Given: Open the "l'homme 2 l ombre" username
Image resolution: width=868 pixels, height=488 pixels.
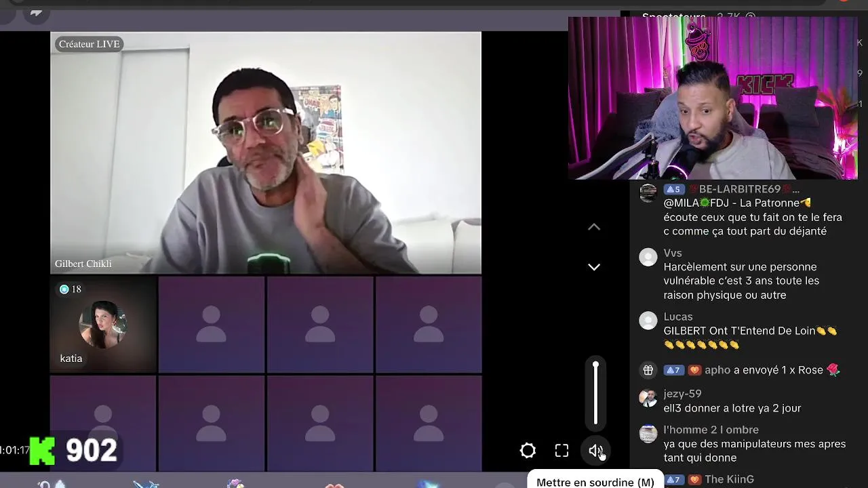Looking at the screenshot, I should [711, 430].
